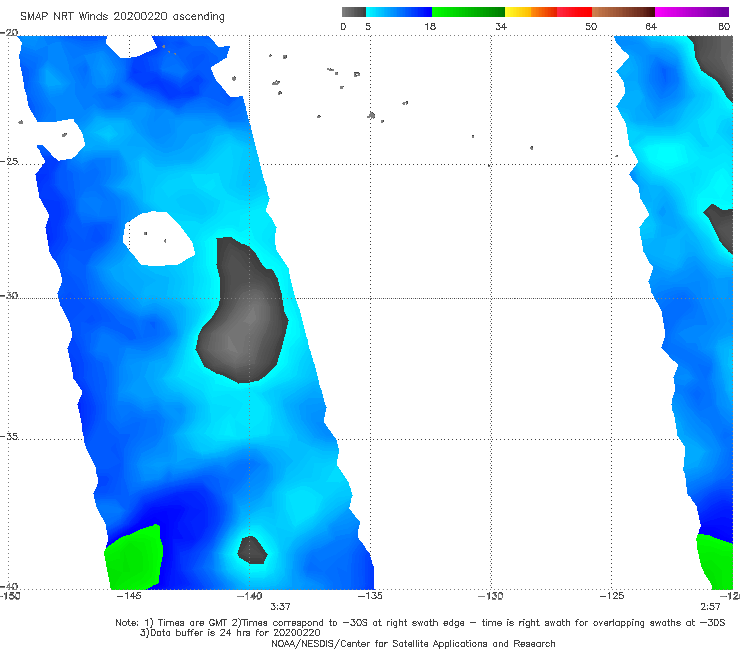This screenshot has height=650, width=740.
Task: Click the swath time '2:57'
Action: [710, 607]
